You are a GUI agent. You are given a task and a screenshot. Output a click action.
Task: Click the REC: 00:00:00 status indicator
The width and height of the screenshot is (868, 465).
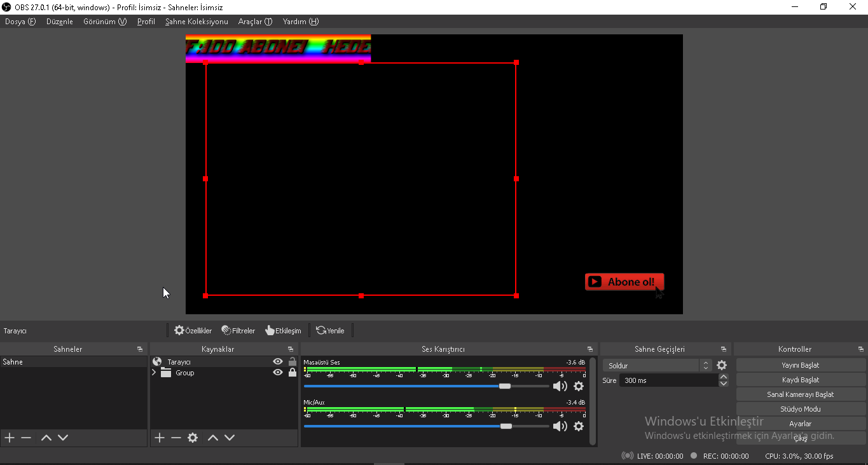719,456
